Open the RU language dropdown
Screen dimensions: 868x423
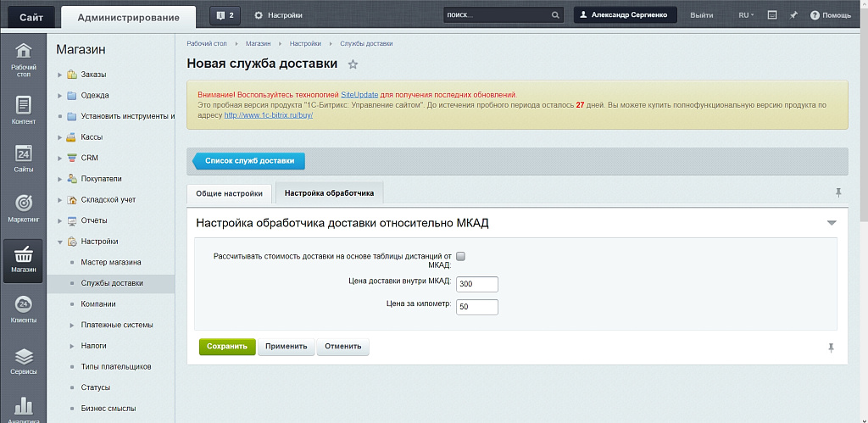pyautogui.click(x=745, y=15)
